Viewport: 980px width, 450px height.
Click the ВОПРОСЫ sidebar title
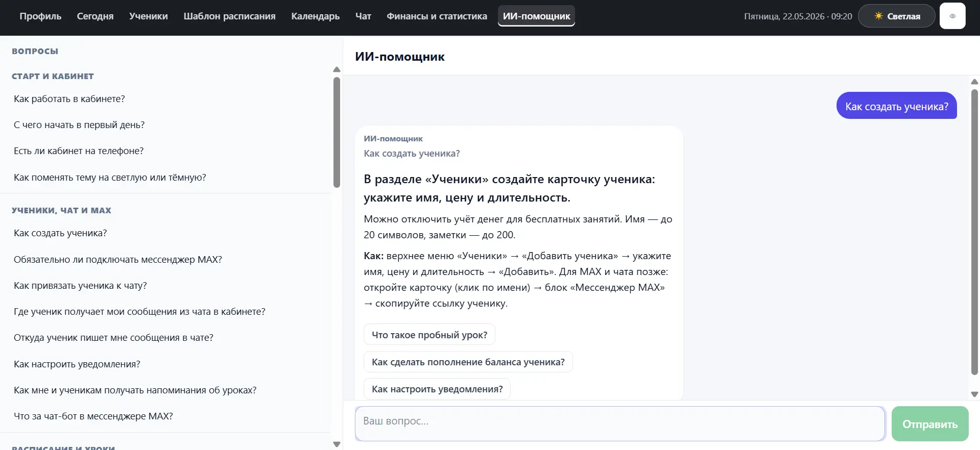[35, 51]
